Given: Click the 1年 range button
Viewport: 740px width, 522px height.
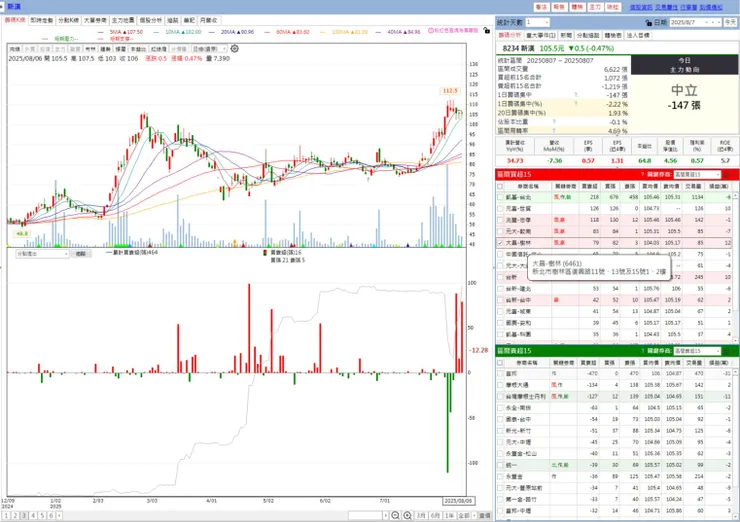Looking at the screenshot, I should (450, 515).
